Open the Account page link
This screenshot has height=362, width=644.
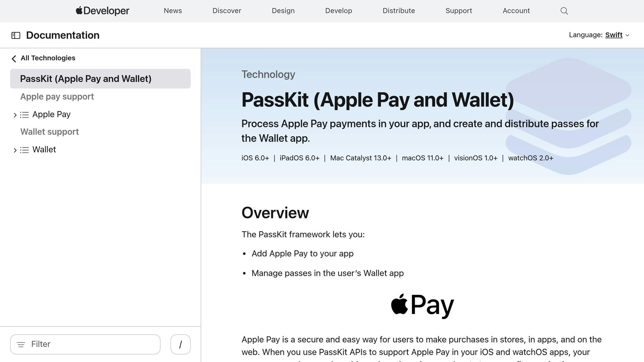pyautogui.click(x=516, y=11)
